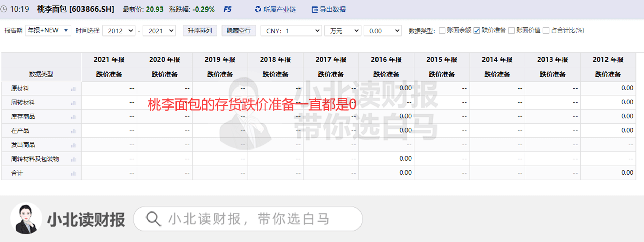Open the 万元 unit dropdown
The width and height of the screenshot is (644, 242).
click(x=342, y=31)
